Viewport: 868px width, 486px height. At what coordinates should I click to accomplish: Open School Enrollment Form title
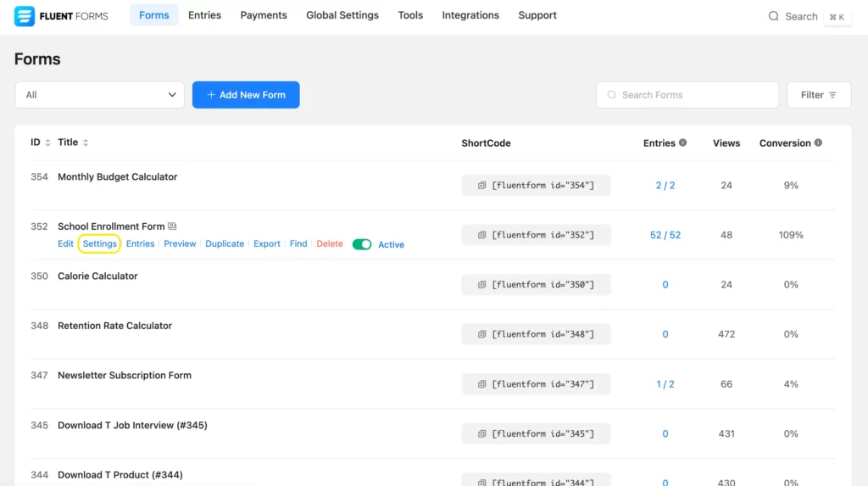tap(111, 226)
